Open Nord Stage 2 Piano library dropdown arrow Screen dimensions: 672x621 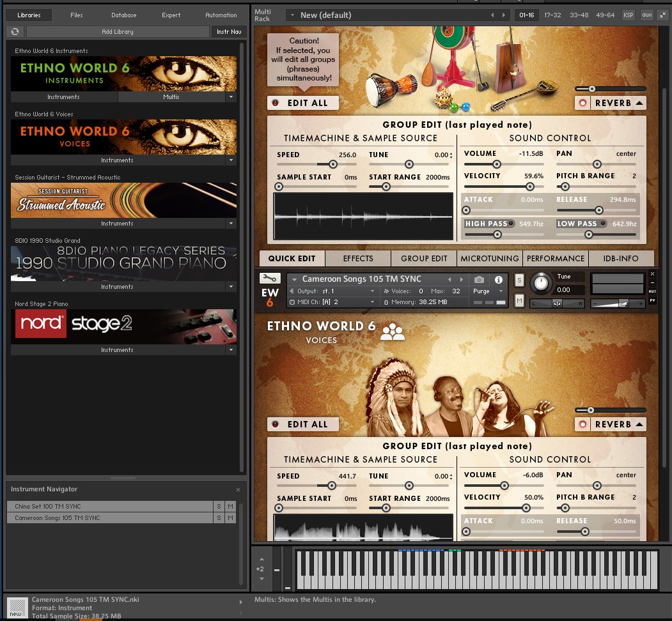231,350
